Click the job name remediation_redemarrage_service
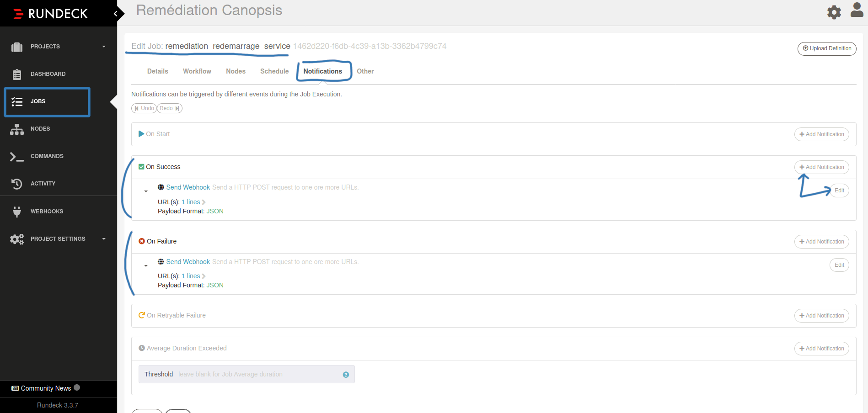Image resolution: width=868 pixels, height=413 pixels. pos(228,46)
